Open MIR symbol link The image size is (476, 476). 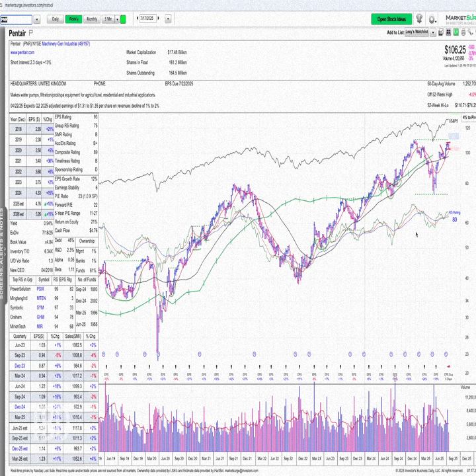click(x=40, y=327)
